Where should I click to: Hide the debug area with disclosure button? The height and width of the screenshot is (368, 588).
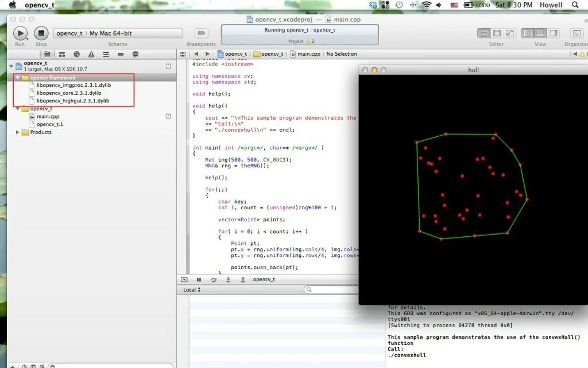(184, 280)
